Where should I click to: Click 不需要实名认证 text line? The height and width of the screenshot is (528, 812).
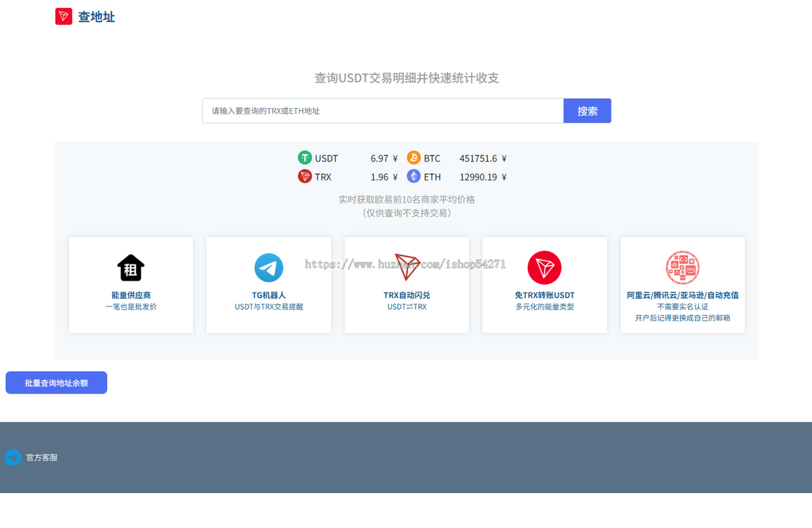click(x=683, y=307)
